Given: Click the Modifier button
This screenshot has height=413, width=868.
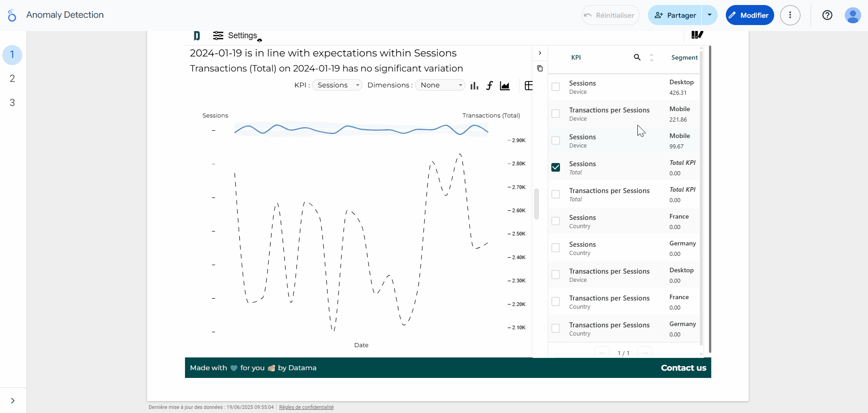Looking at the screenshot, I should (750, 15).
